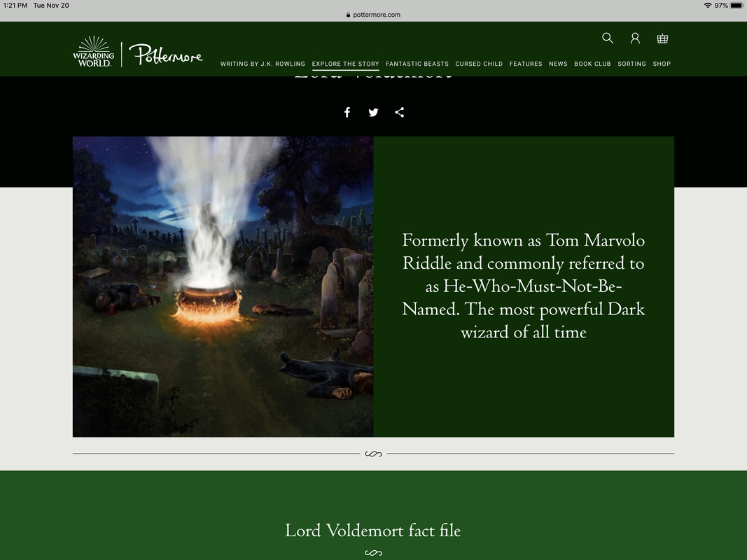Click the graveyard cauldron illustration
Viewport: 747px width, 560px height.
[x=223, y=287]
